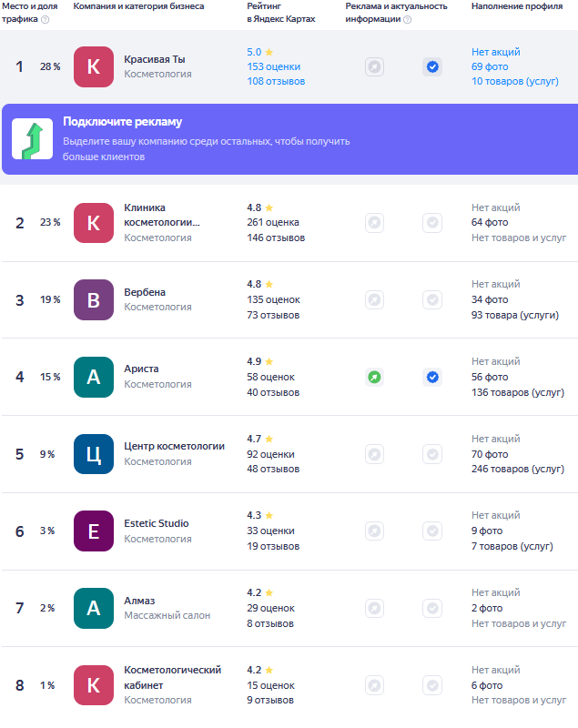Click the '246 товаров (услуг)' text
Screen dimensions: 578x728
[518, 470]
